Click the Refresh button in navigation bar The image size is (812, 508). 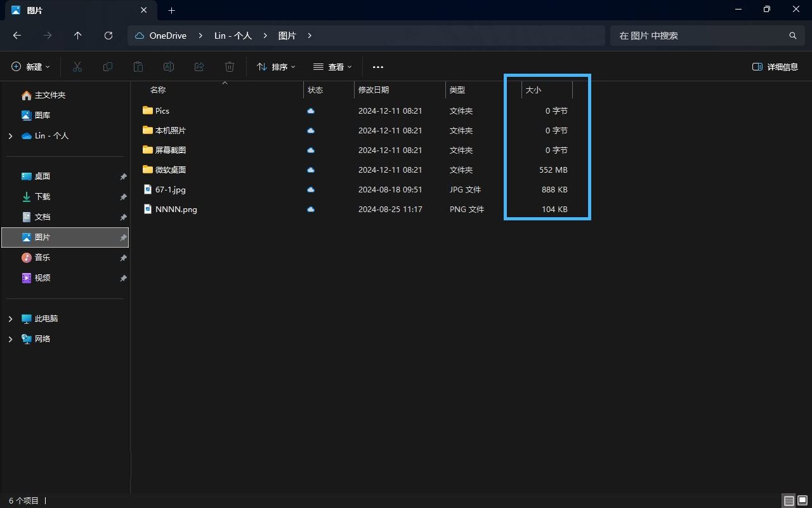click(x=108, y=36)
